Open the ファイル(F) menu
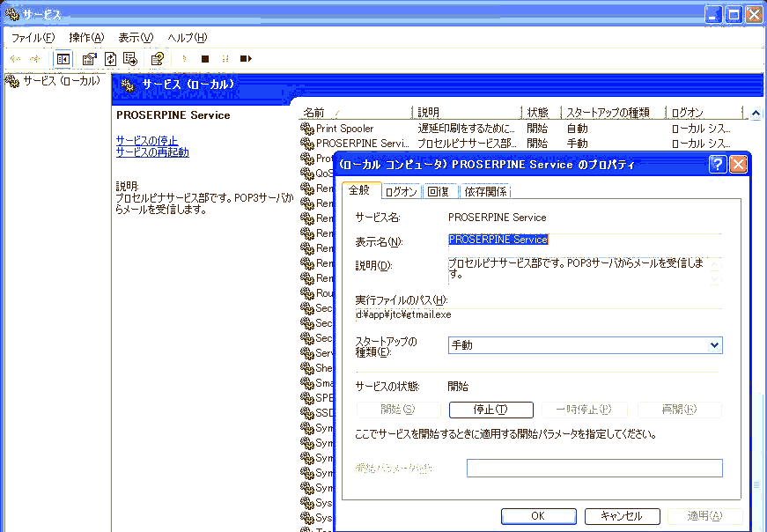This screenshot has height=532, width=767. 33,38
